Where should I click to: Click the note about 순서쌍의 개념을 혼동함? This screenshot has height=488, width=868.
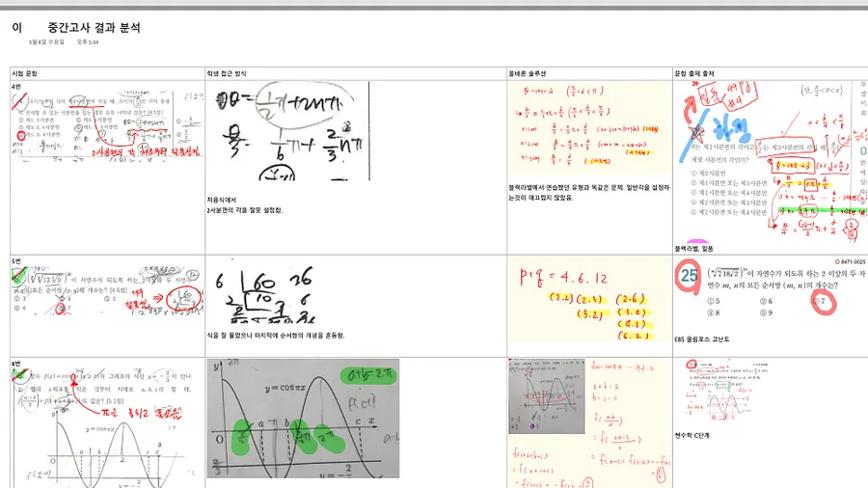(276, 336)
